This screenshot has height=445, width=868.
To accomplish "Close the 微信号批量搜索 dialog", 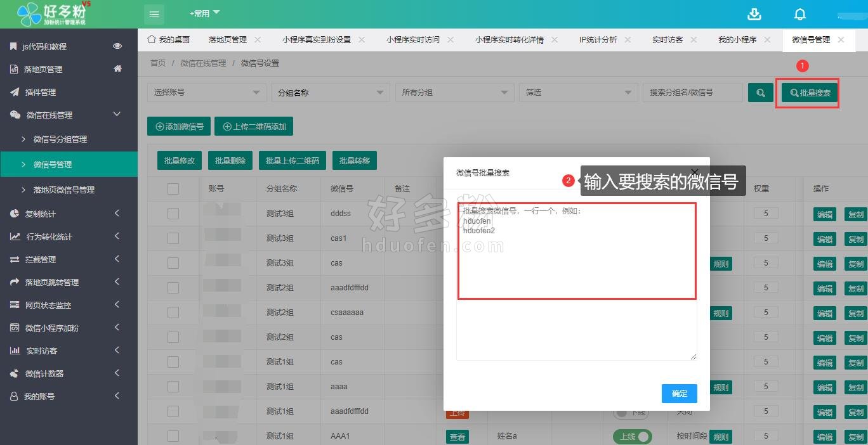I will pyautogui.click(x=695, y=172).
